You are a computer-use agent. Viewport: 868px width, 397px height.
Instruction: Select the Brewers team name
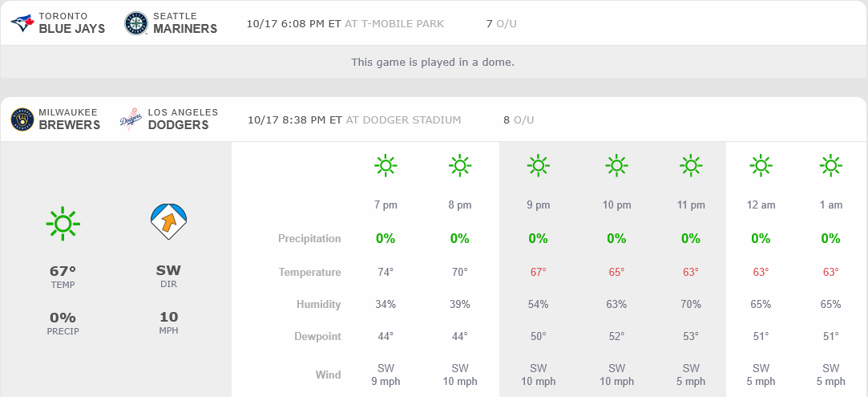click(70, 124)
